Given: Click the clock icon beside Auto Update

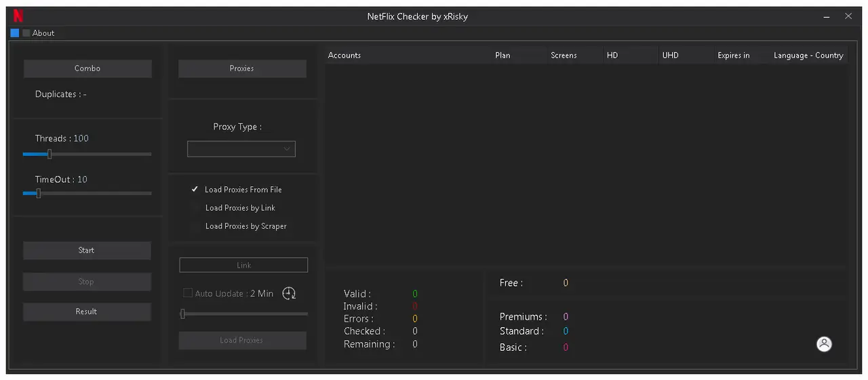Looking at the screenshot, I should (289, 293).
